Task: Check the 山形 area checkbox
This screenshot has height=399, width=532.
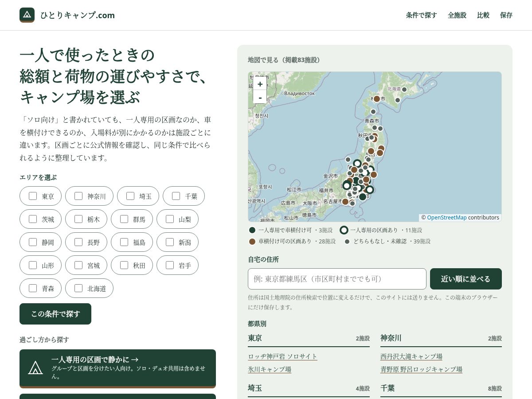Action: click(x=33, y=265)
